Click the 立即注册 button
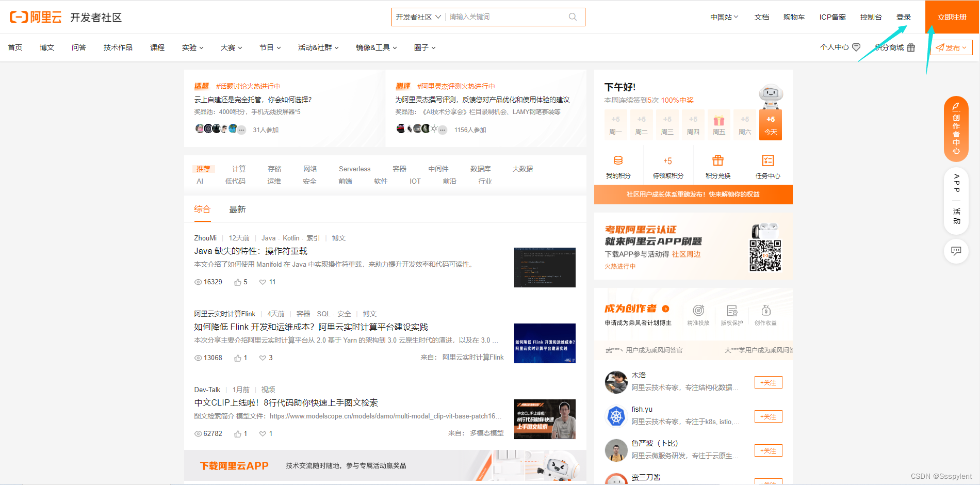 952,17
